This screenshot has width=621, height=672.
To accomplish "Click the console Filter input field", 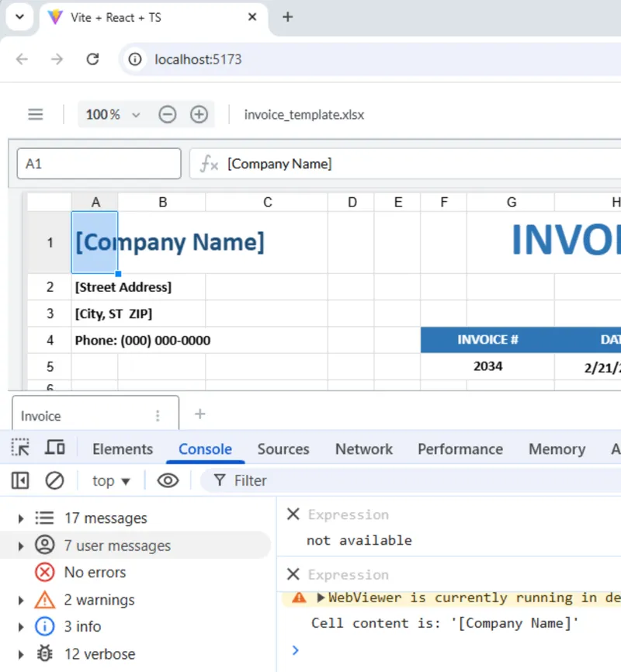I will pyautogui.click(x=411, y=480).
